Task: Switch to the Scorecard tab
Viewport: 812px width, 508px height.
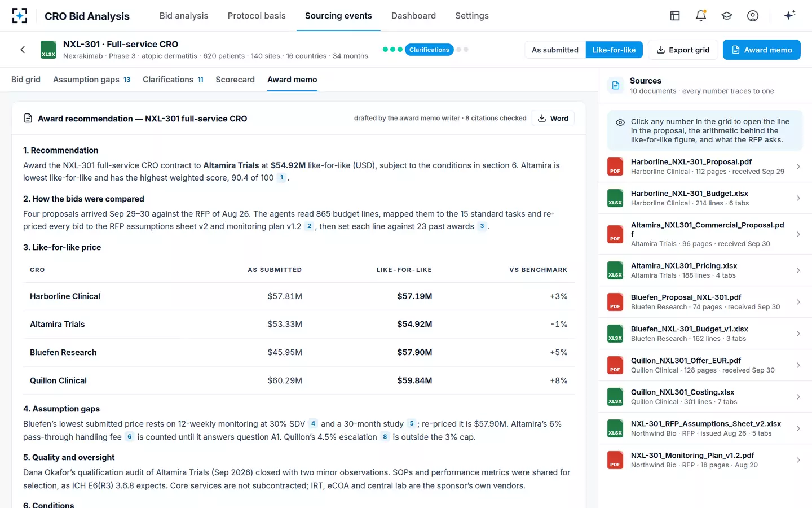Action: (235, 80)
